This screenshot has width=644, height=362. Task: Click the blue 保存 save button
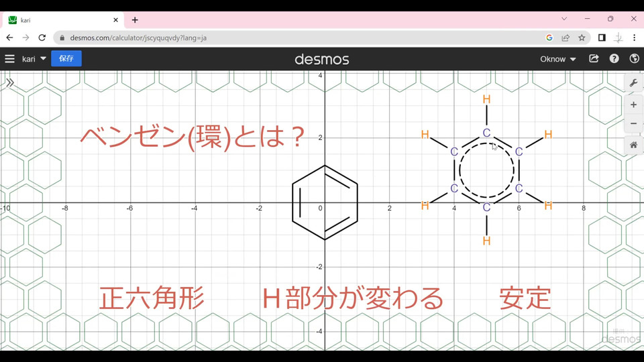click(66, 58)
